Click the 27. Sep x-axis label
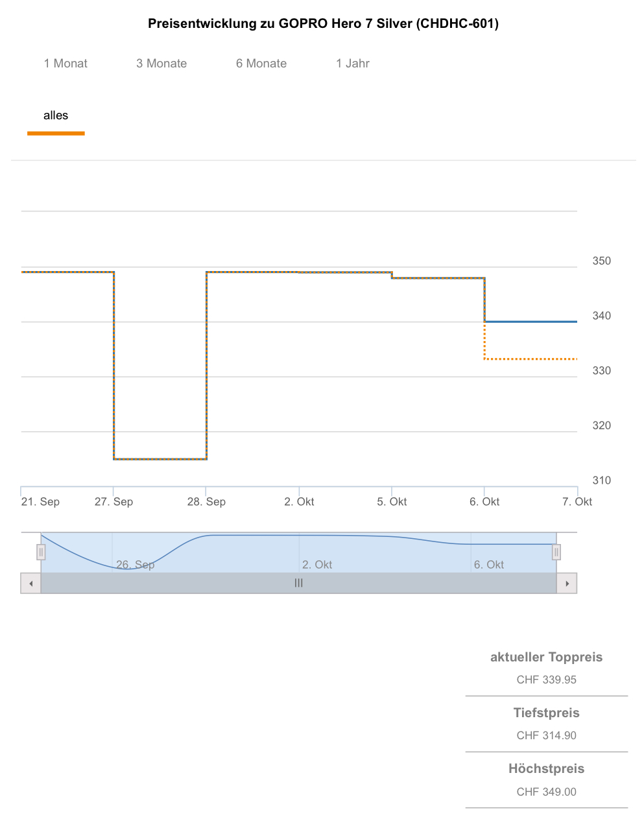The image size is (644, 819). [113, 502]
